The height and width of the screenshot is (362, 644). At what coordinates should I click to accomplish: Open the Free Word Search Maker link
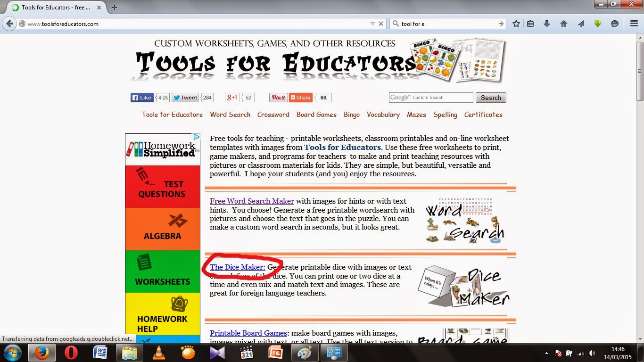click(252, 201)
